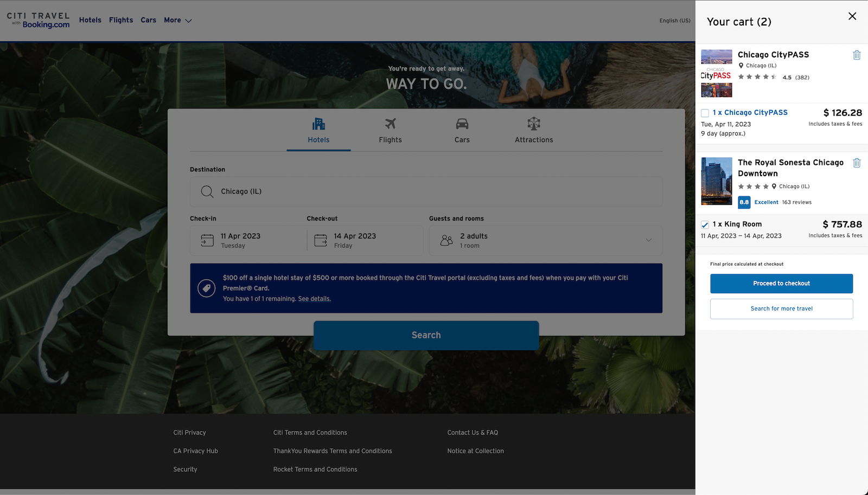
Task: Click the Royal Sonesta hotel thumbnail image
Action: tap(716, 181)
